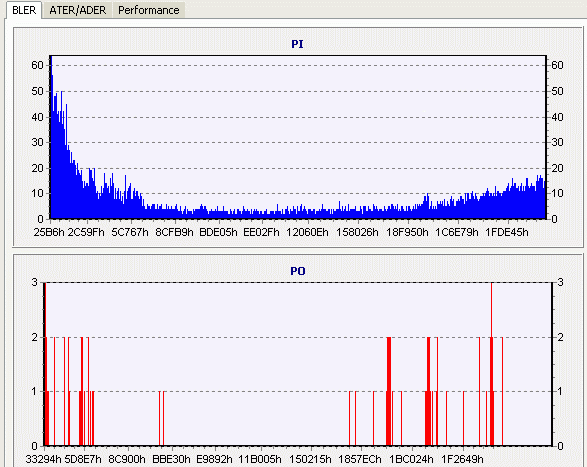The width and height of the screenshot is (587, 467).
Task: Click the 60 value on PI left axis
Action: [37, 65]
